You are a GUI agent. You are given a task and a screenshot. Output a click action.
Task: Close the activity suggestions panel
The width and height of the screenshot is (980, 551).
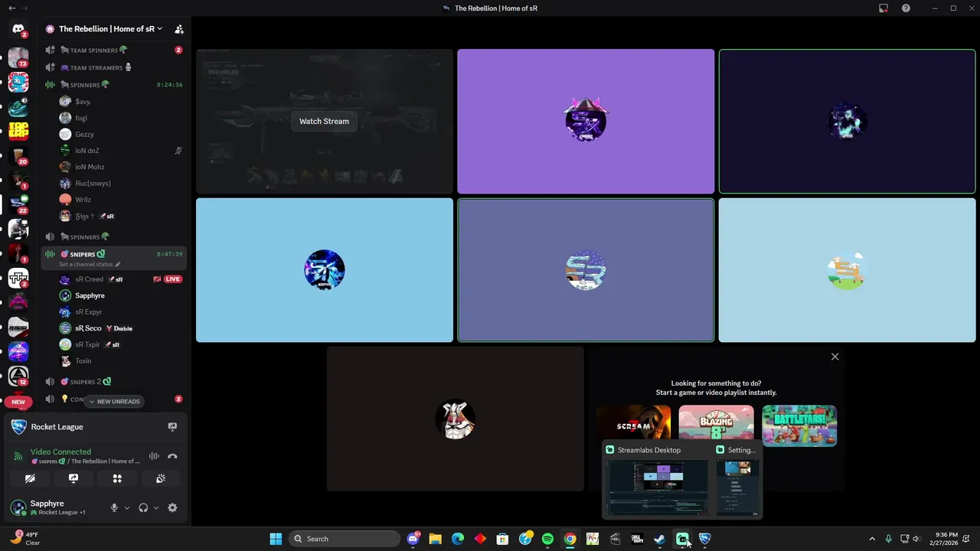point(835,357)
